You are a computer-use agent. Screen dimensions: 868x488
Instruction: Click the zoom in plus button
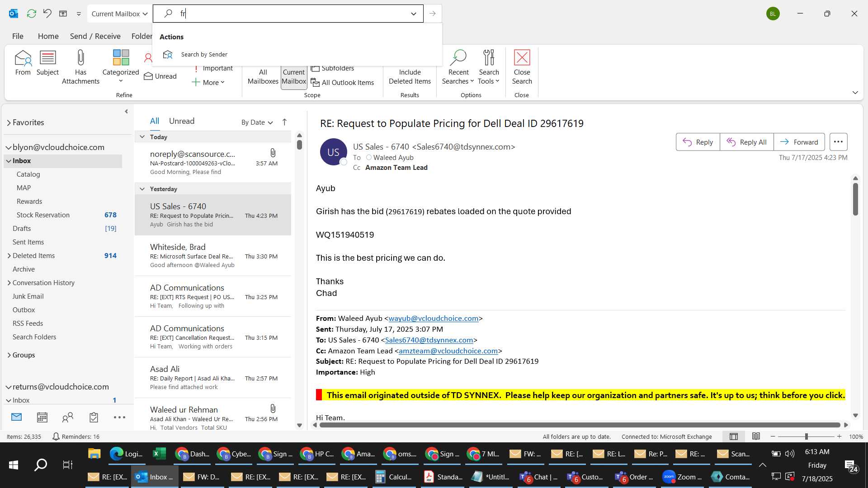[839, 436]
